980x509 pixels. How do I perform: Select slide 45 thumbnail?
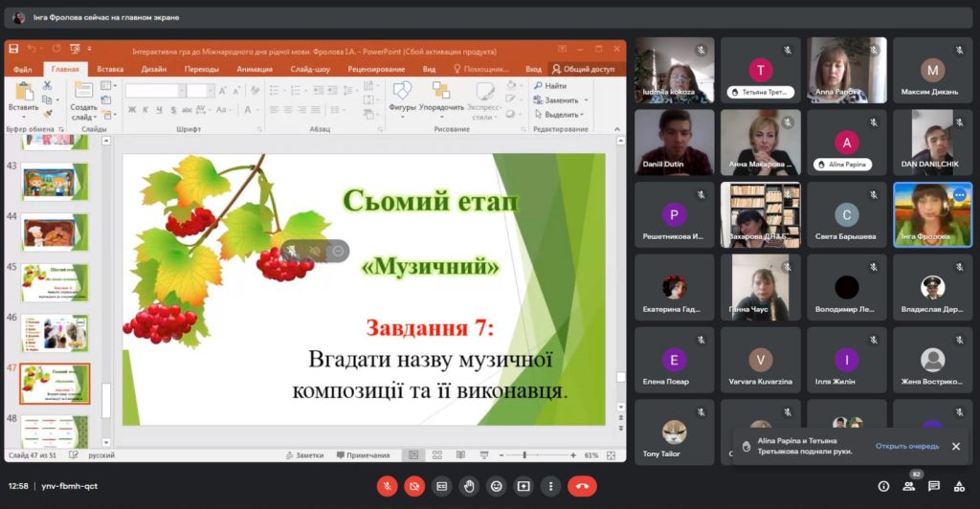coord(56,282)
